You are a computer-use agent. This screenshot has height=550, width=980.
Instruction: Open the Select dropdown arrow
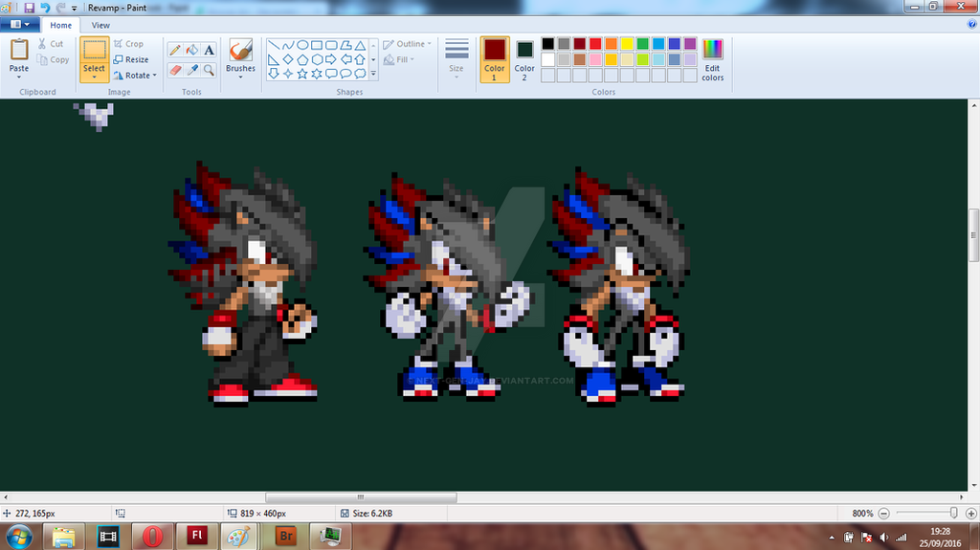coord(95,77)
